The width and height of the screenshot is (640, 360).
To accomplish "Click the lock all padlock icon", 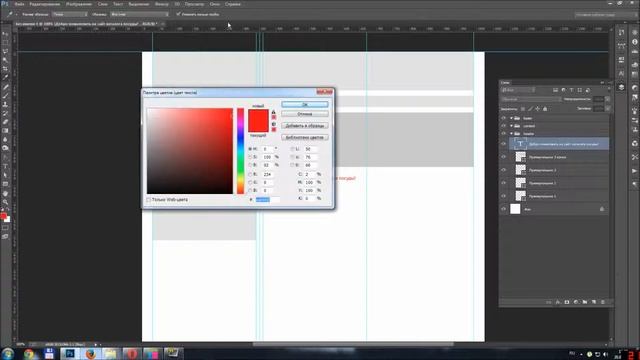I will tap(545, 109).
